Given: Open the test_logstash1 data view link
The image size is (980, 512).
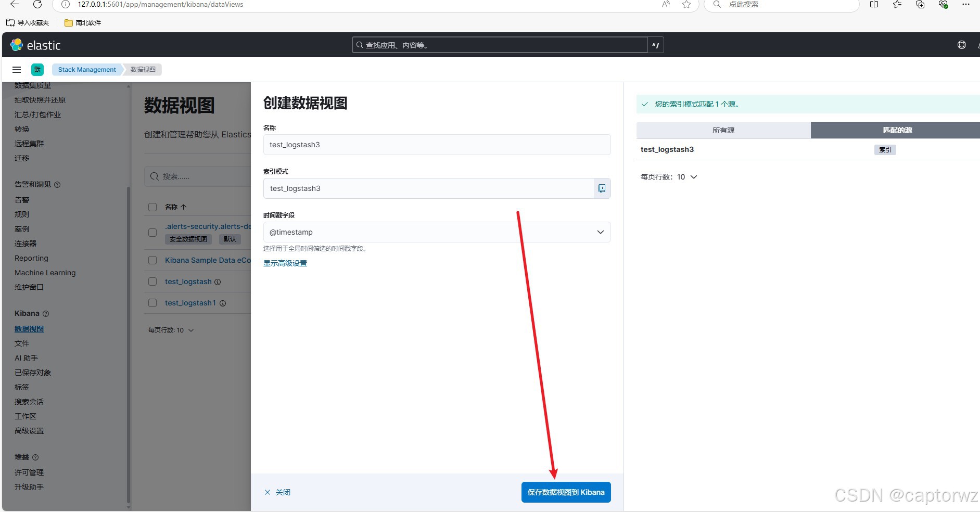Looking at the screenshot, I should (190, 303).
